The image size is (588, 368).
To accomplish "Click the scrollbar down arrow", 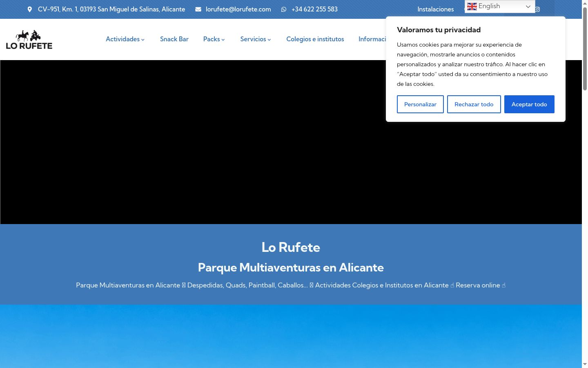I will pos(585,364).
